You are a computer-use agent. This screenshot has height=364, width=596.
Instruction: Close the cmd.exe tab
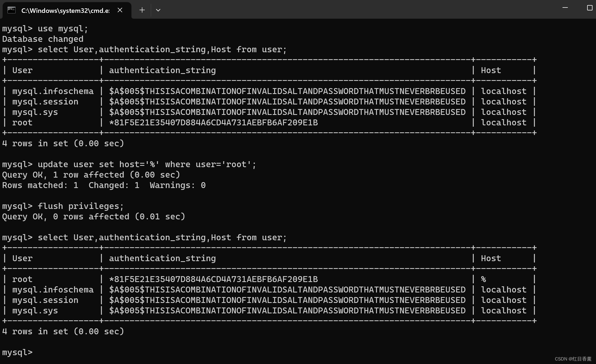coord(120,10)
